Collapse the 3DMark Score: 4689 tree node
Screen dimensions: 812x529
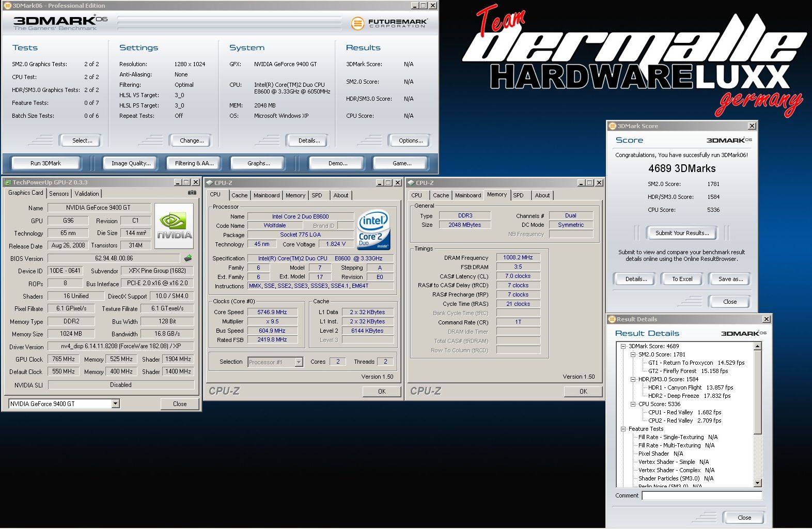623,347
